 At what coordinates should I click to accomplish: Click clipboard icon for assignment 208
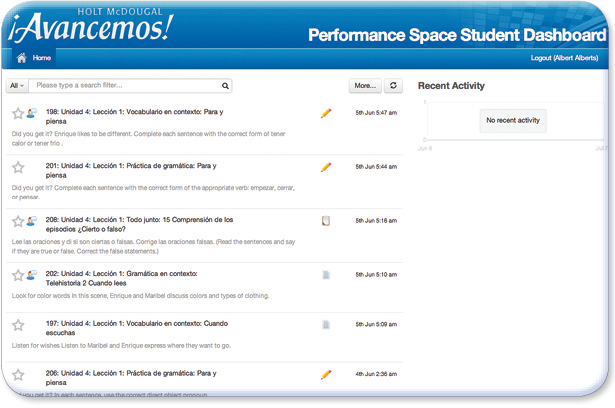pos(326,221)
